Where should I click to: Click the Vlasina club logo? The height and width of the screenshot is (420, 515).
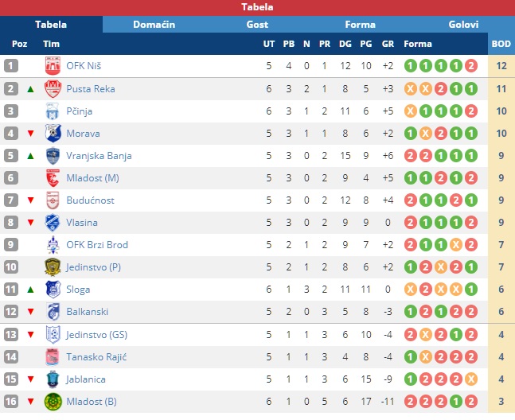pos(53,223)
